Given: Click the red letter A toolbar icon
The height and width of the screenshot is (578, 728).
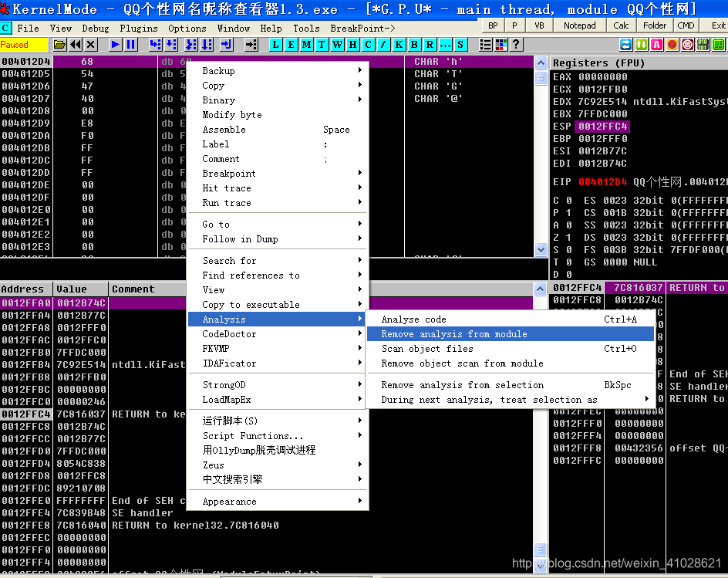Looking at the screenshot, I should click(x=656, y=45).
